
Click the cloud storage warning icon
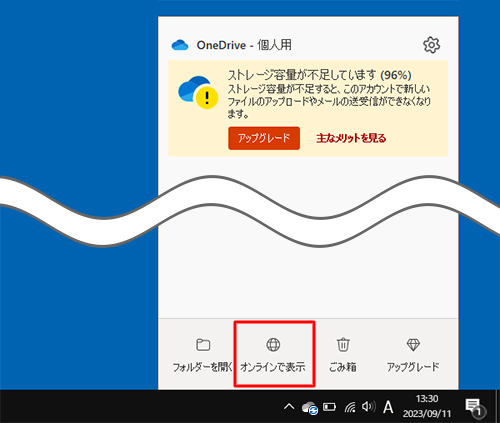(x=198, y=93)
